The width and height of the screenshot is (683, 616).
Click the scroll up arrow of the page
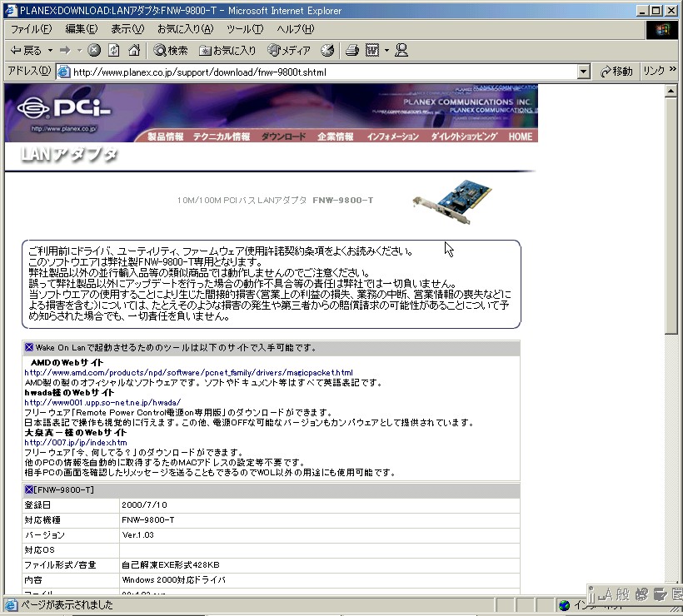click(x=671, y=91)
